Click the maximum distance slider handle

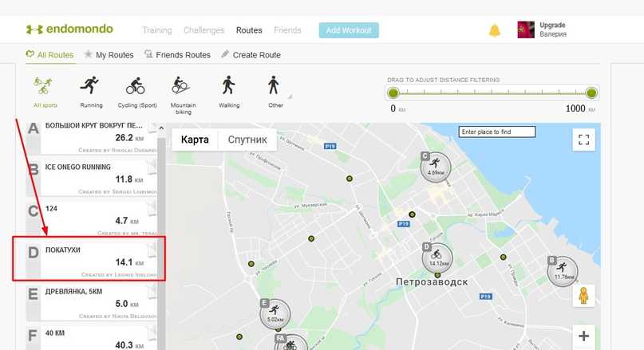pyautogui.click(x=591, y=93)
